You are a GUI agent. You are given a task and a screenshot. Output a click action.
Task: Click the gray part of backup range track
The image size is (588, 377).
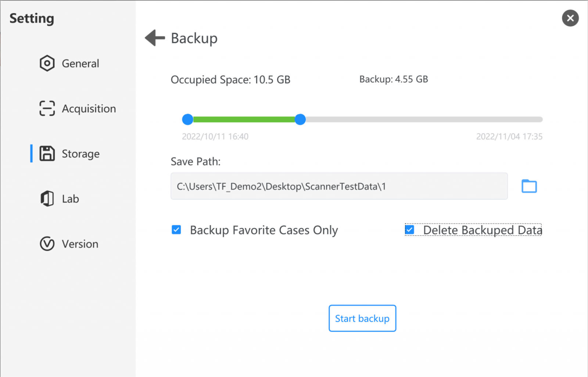click(424, 119)
